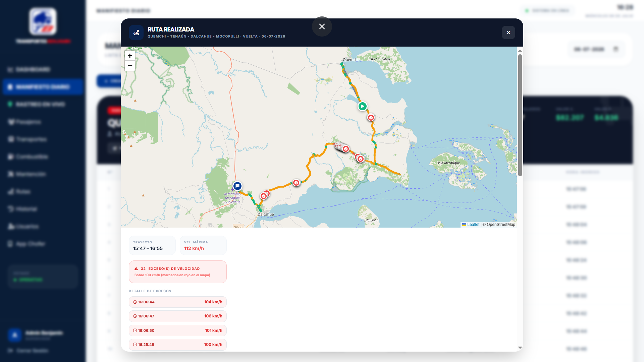Viewport: 644px width, 362px height.
Task: Click the warning triangle in speeding alert
Action: click(136, 268)
